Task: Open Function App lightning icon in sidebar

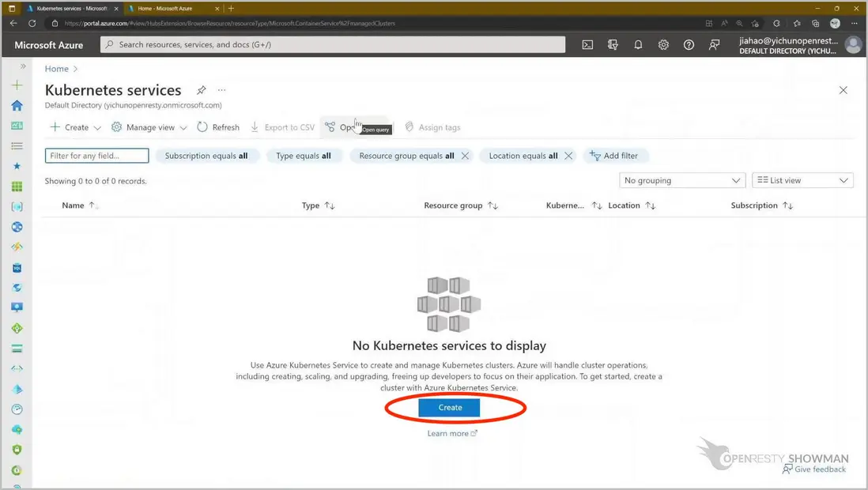Action: [x=17, y=247]
